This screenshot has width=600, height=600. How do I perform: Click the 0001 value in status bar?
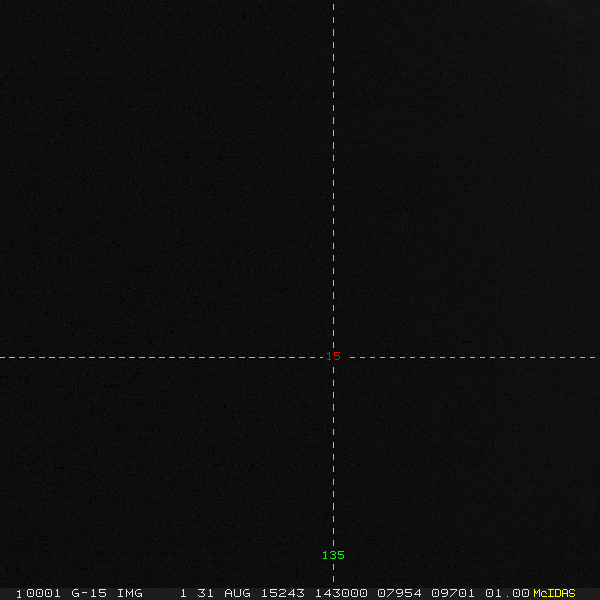coord(43,593)
